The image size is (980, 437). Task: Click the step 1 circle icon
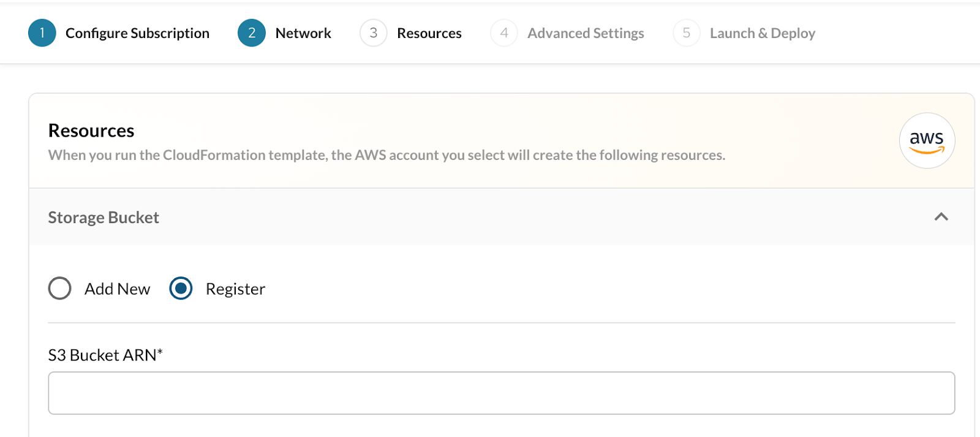(x=42, y=33)
